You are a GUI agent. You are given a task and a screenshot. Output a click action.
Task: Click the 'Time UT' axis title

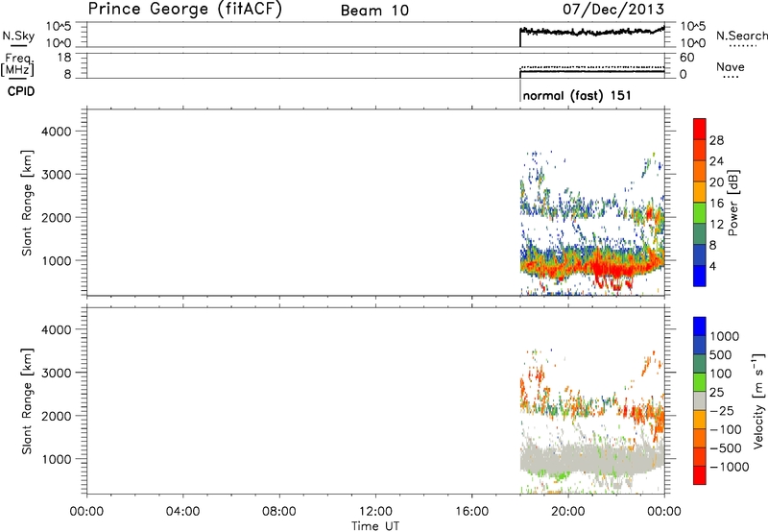click(375, 526)
